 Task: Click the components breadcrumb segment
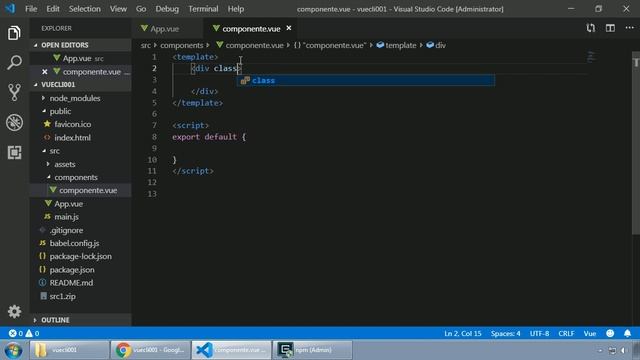(181, 45)
